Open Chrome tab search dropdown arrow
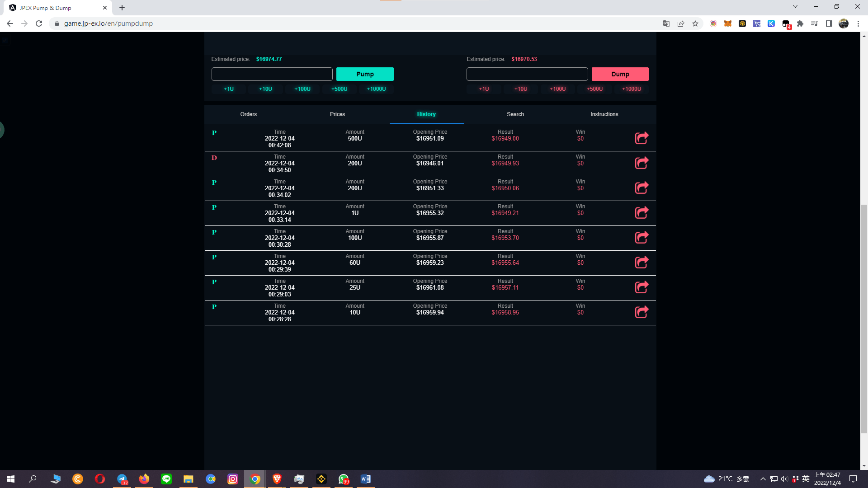The width and height of the screenshot is (868, 488). 795,7
